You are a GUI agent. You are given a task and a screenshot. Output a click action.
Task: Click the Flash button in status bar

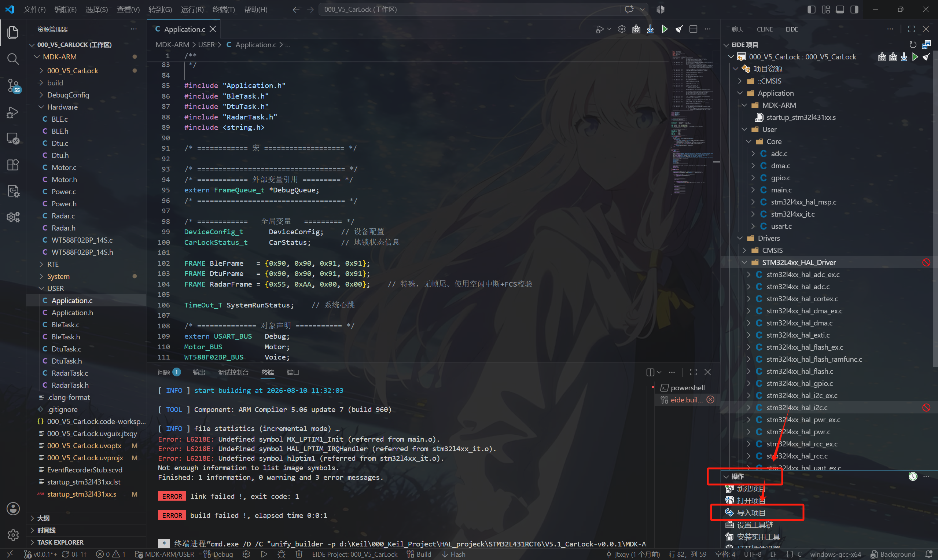click(453, 554)
